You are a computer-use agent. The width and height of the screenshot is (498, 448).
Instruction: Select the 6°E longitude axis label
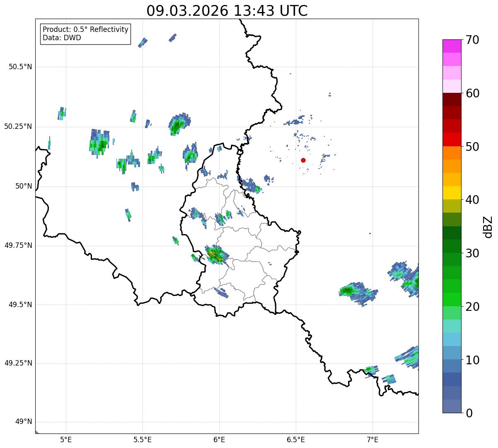click(x=219, y=439)
